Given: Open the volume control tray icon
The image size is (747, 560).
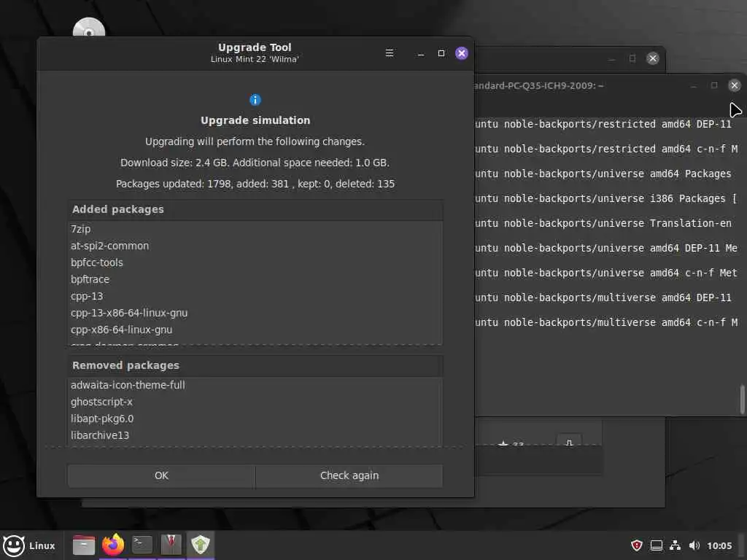Looking at the screenshot, I should (694, 545).
